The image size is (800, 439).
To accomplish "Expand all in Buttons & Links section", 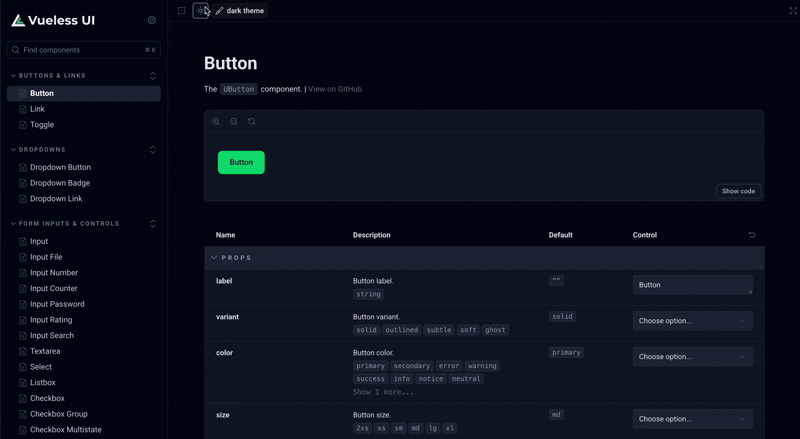I will (x=153, y=76).
